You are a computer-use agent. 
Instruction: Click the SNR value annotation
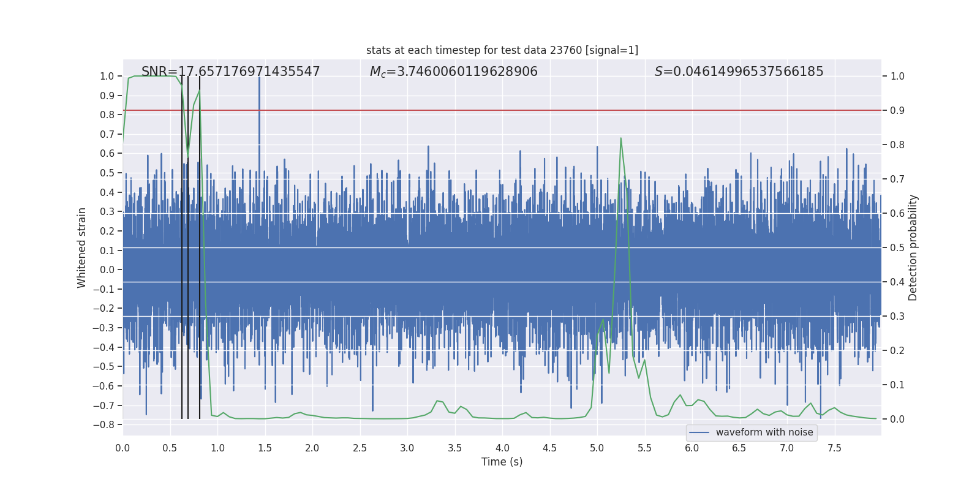click(230, 72)
